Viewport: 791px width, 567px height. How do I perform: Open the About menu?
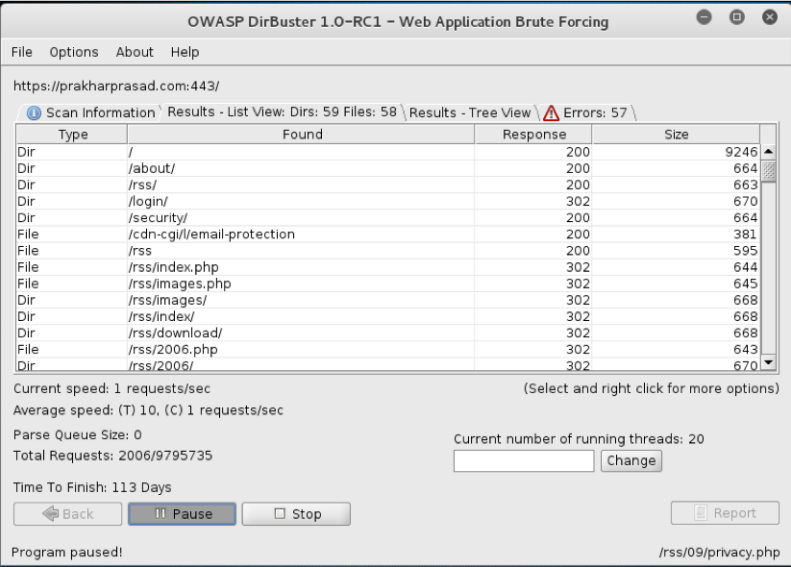[x=134, y=52]
